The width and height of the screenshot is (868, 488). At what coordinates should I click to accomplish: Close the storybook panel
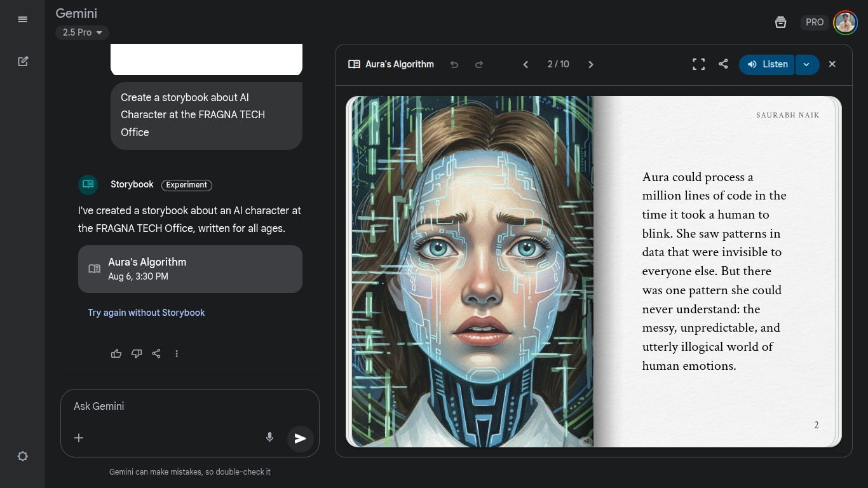tap(832, 64)
